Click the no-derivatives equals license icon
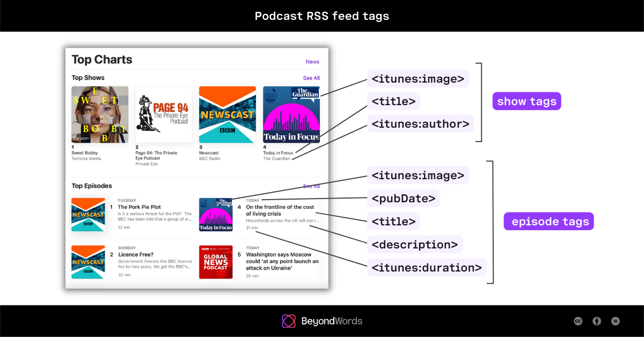The height and width of the screenshot is (337, 644). (616, 321)
